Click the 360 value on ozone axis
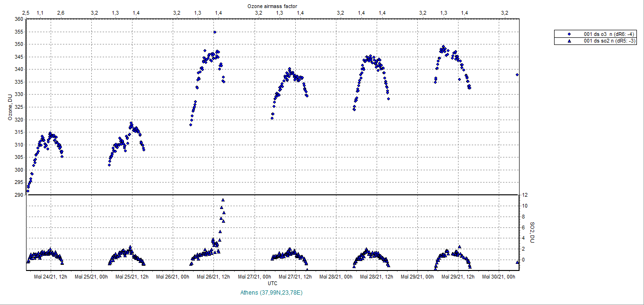 pyautogui.click(x=19, y=19)
